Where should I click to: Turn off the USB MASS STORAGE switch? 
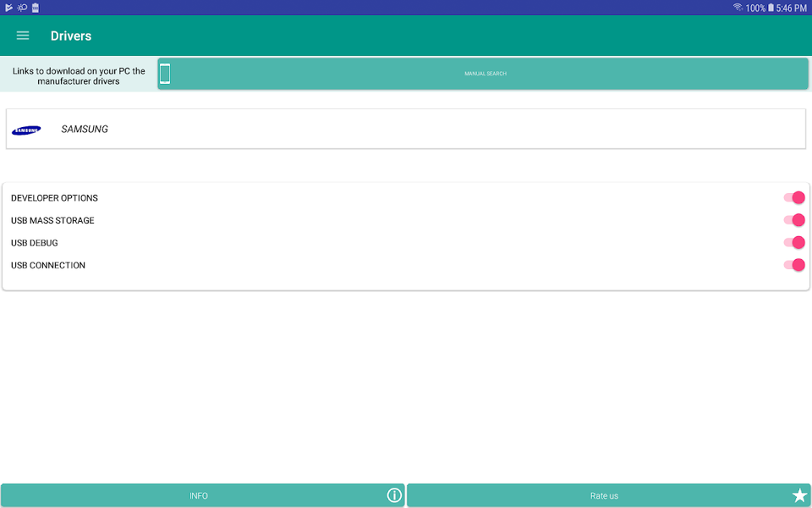pyautogui.click(x=793, y=220)
